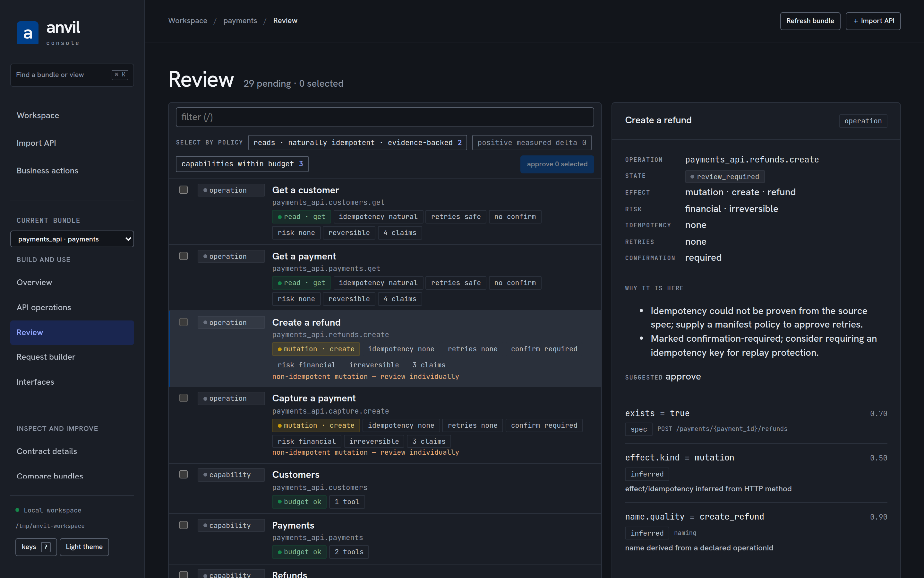Check the Refunds capability checkbox
Viewport: 924px width, 578px height.
pyautogui.click(x=184, y=574)
